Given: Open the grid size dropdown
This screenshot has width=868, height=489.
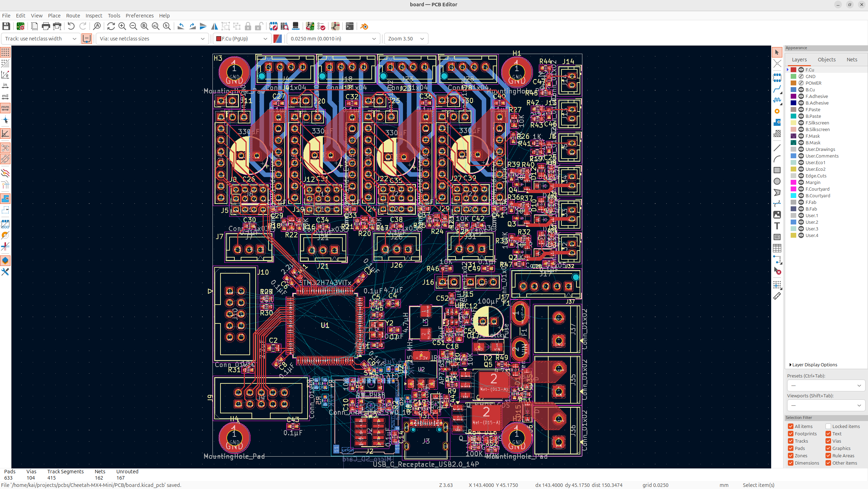Looking at the screenshot, I should pyautogui.click(x=333, y=39).
